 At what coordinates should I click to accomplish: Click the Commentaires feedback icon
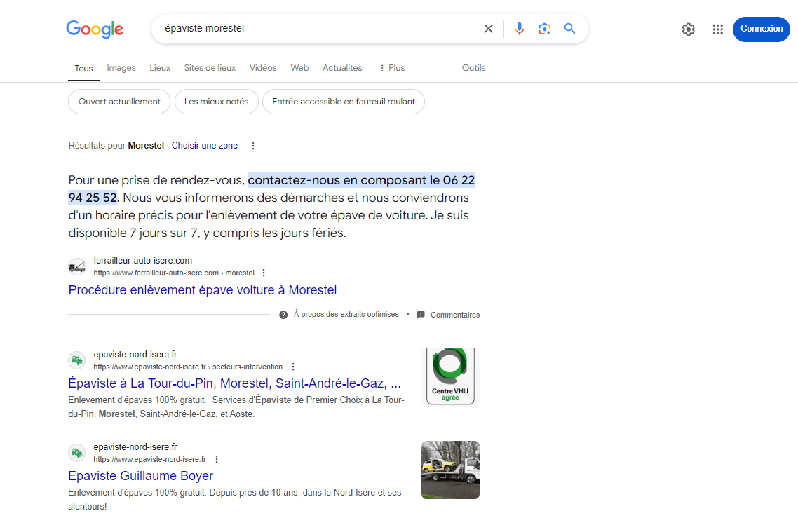point(421,315)
